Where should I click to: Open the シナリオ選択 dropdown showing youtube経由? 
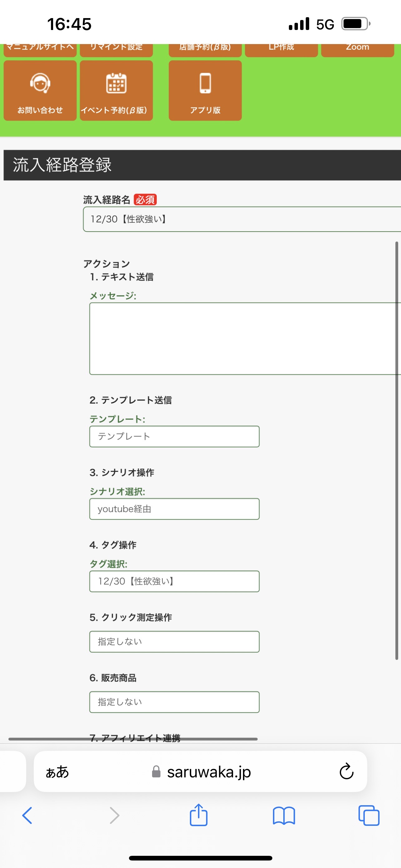(x=174, y=509)
